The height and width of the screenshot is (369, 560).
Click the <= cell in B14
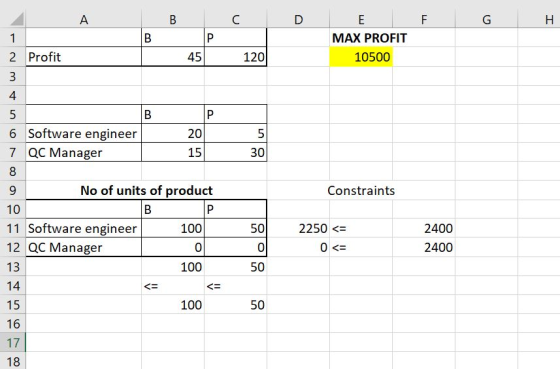click(173, 285)
